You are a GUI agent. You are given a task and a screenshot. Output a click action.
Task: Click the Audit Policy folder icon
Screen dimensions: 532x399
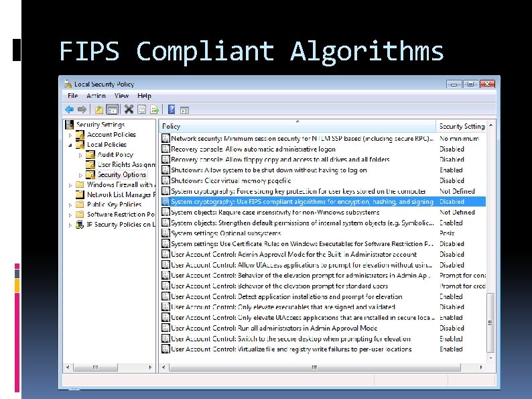(x=90, y=155)
